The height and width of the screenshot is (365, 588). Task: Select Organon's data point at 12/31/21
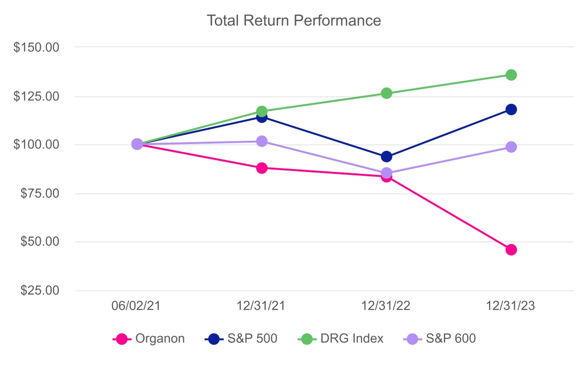[262, 168]
